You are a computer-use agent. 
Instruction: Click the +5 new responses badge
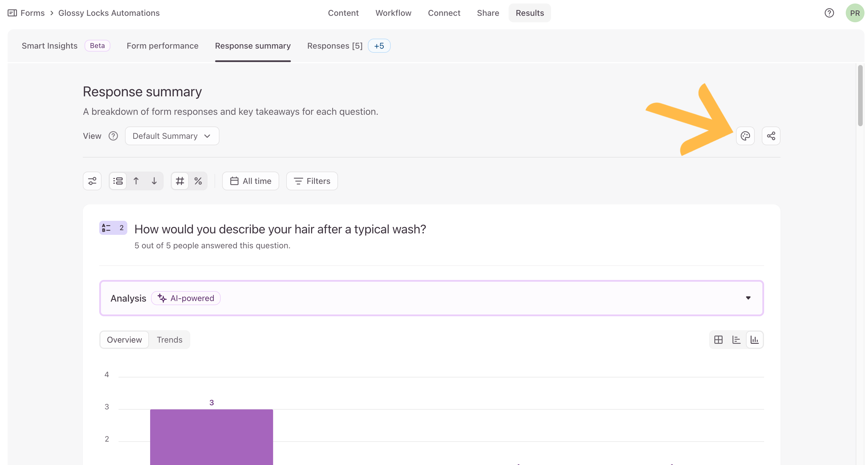coord(379,46)
